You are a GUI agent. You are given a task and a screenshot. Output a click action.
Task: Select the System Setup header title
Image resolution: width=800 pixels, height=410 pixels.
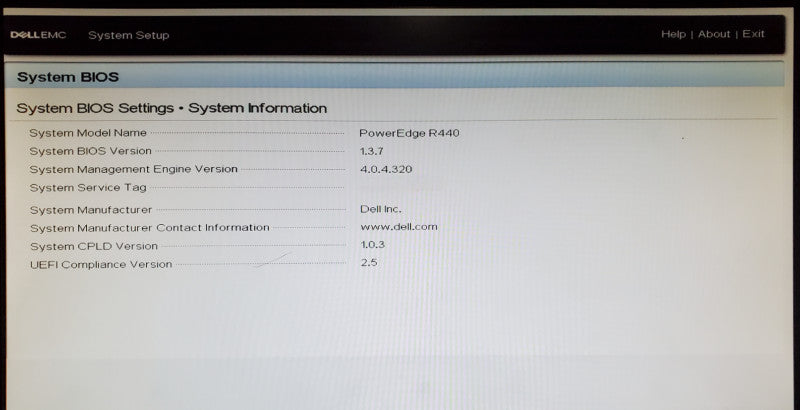tap(129, 36)
